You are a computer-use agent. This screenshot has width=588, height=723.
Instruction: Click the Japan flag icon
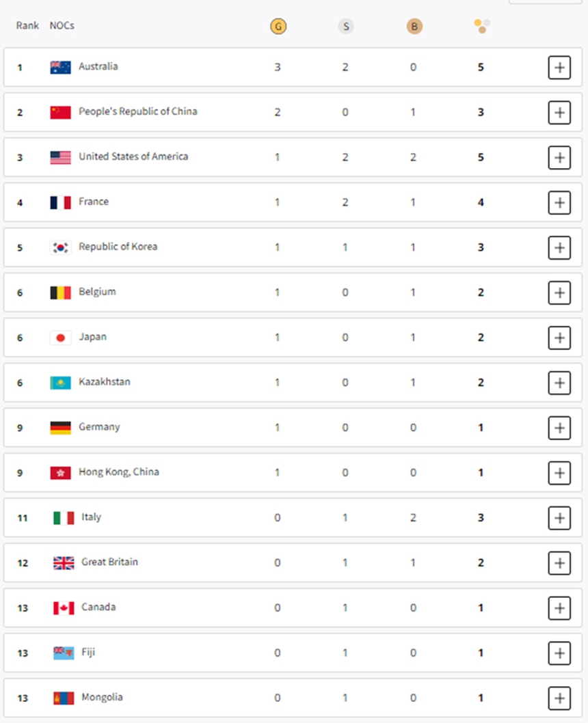(60, 337)
